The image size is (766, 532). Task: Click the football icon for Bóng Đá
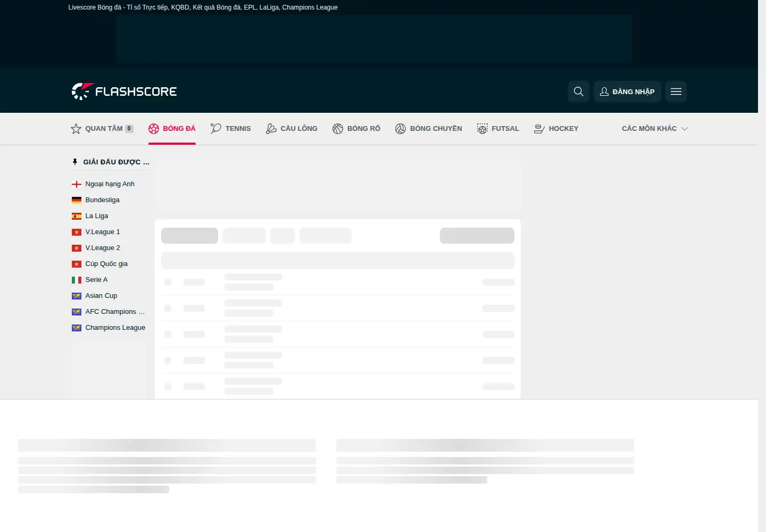[154, 129]
